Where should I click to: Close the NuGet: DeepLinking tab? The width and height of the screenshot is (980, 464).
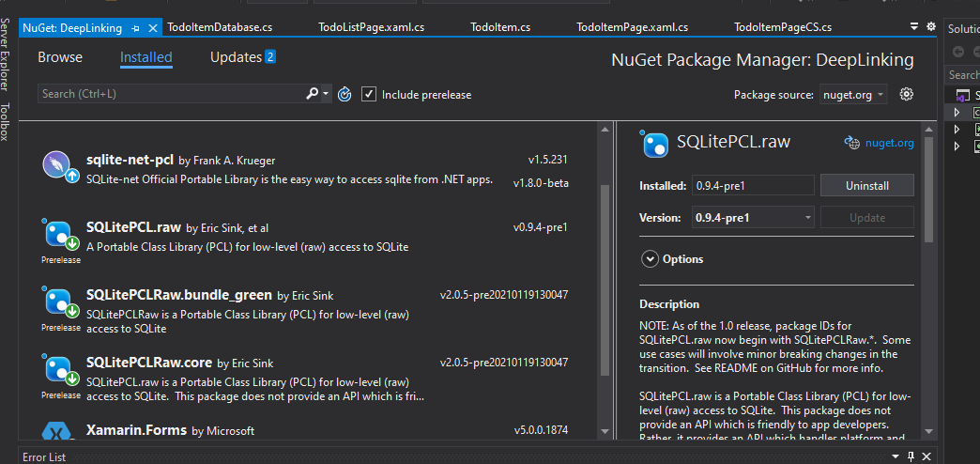(153, 28)
